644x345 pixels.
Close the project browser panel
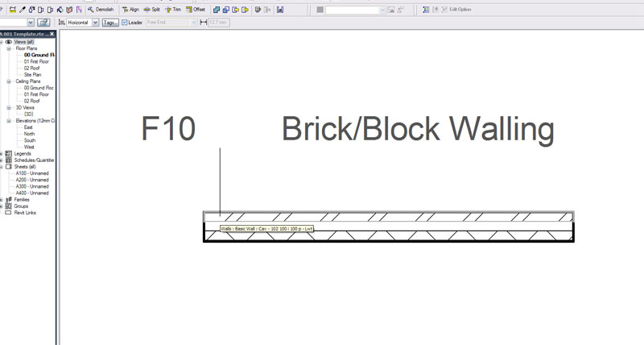click(x=52, y=34)
